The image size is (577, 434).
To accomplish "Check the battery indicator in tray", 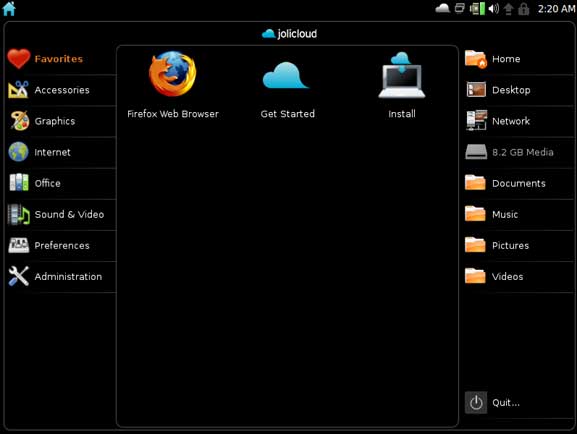I will tap(477, 8).
